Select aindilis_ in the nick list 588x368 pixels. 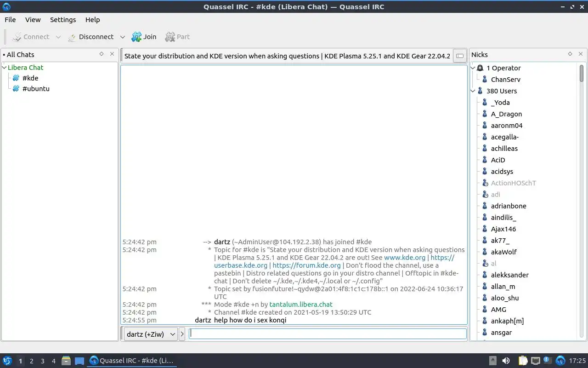coord(503,218)
